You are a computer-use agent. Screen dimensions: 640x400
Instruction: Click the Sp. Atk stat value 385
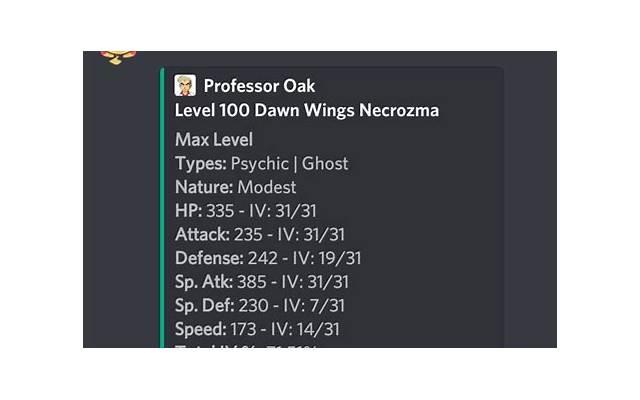coord(252,282)
